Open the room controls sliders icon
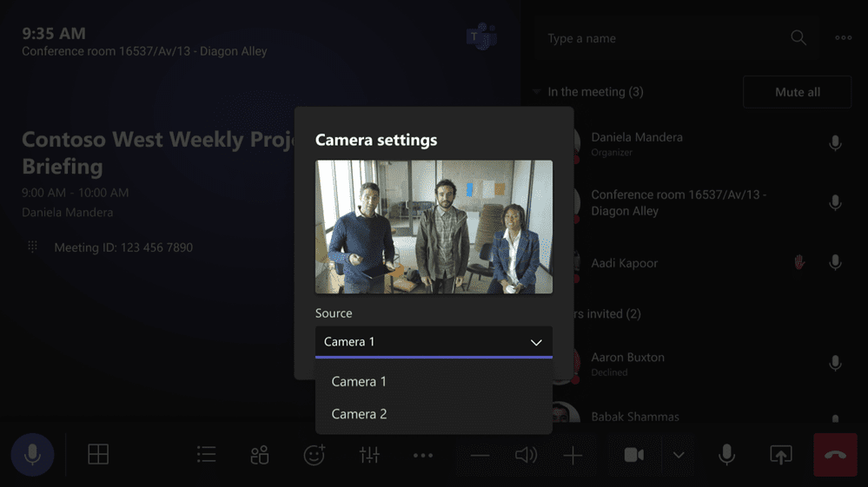 [369, 455]
